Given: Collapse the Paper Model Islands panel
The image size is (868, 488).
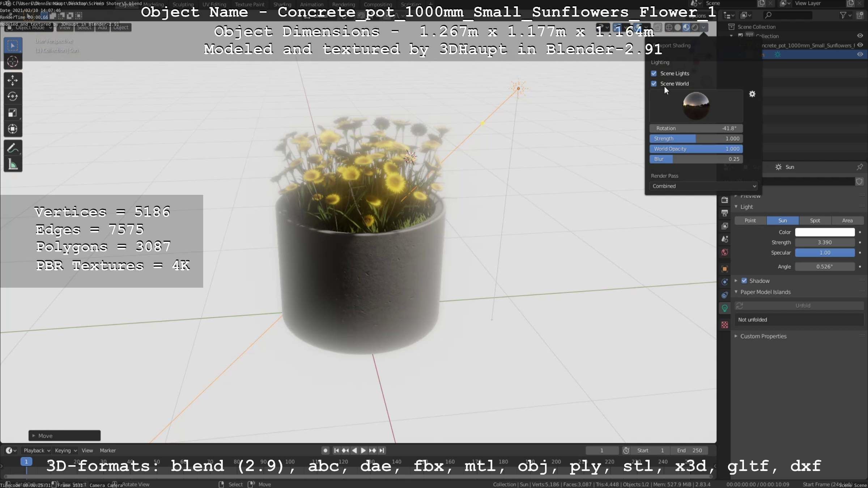Looking at the screenshot, I should pos(736,292).
